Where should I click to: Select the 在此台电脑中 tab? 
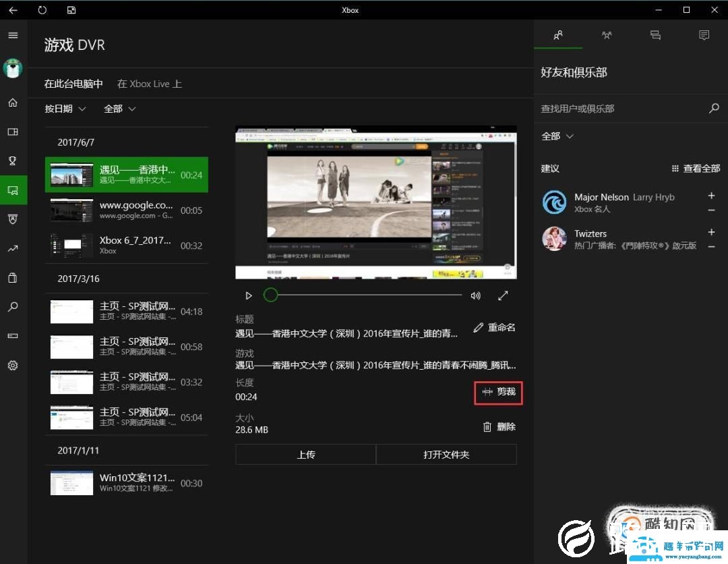point(73,84)
